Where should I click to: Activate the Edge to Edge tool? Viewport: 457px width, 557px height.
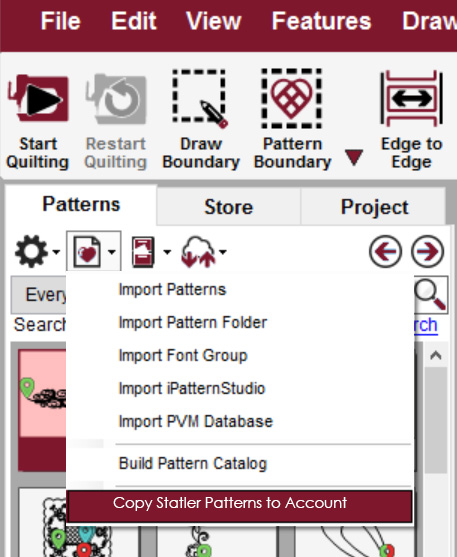(x=412, y=98)
